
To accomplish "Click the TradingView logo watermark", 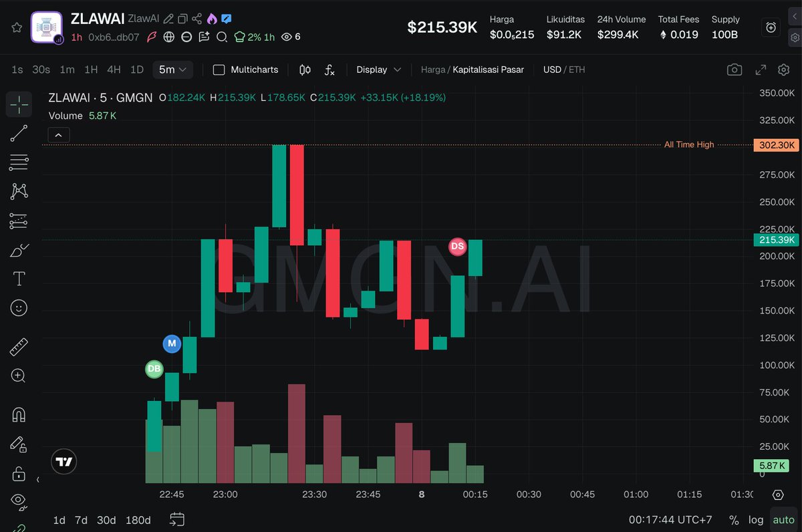I will pos(63,461).
